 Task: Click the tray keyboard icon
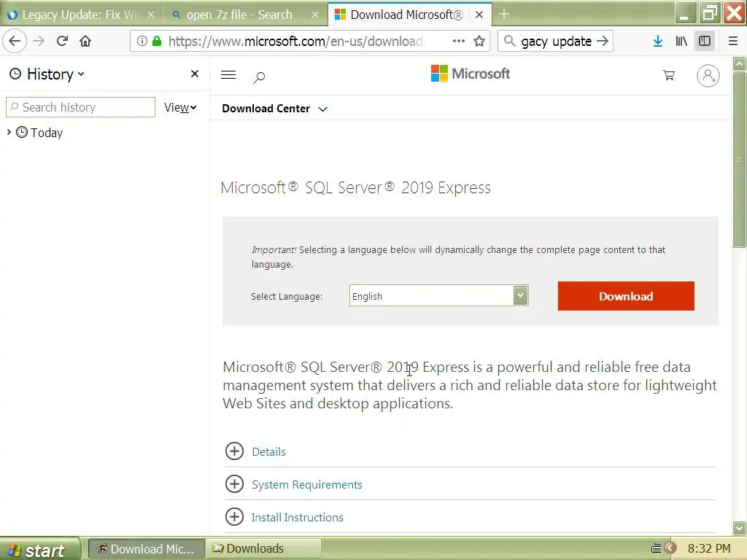click(x=656, y=548)
